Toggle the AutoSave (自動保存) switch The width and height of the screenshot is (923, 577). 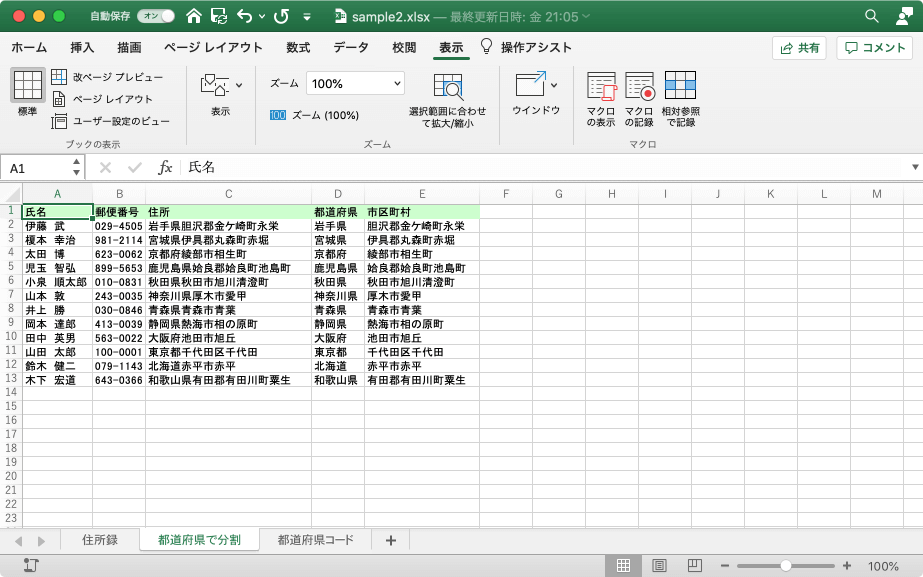point(156,16)
